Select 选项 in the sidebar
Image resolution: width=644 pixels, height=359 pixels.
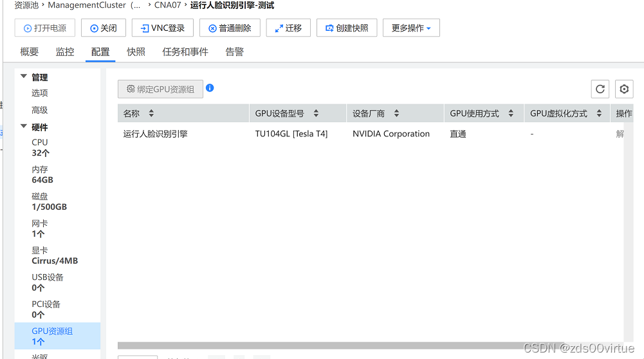[40, 93]
